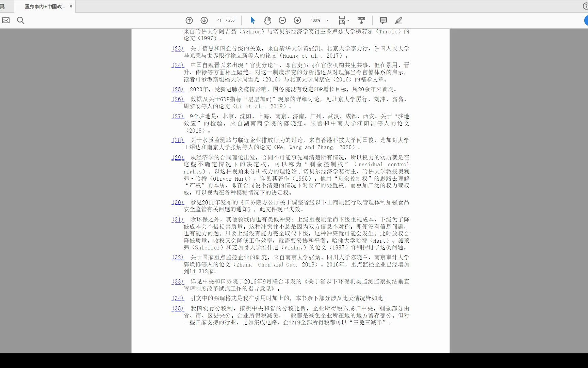Open the fit page options dropdown

[x=344, y=20]
